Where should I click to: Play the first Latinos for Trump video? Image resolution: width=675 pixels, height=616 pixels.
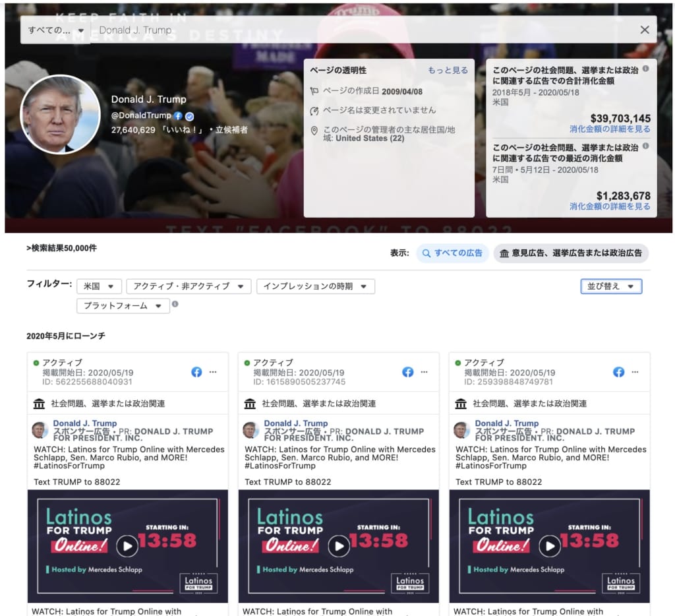[127, 545]
